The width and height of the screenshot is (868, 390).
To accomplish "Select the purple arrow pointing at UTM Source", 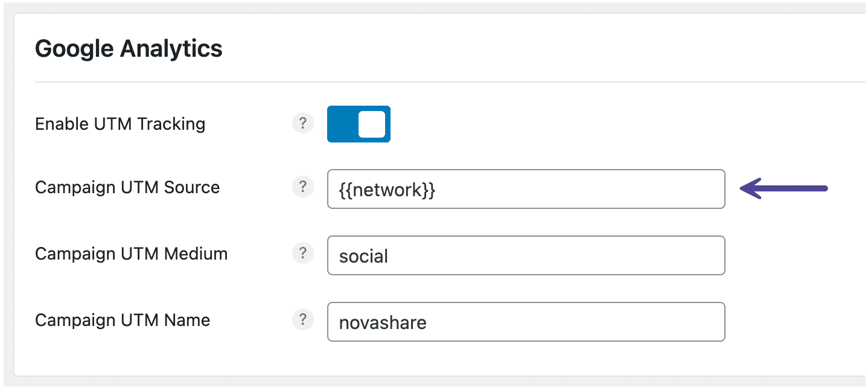I will pos(785,188).
